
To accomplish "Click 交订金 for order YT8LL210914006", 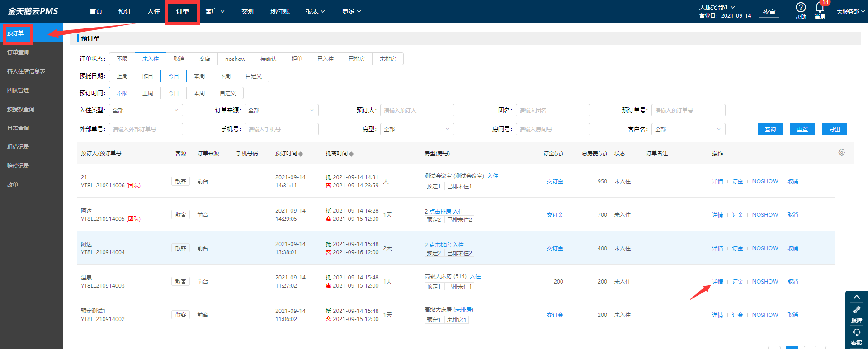I will (555, 181).
